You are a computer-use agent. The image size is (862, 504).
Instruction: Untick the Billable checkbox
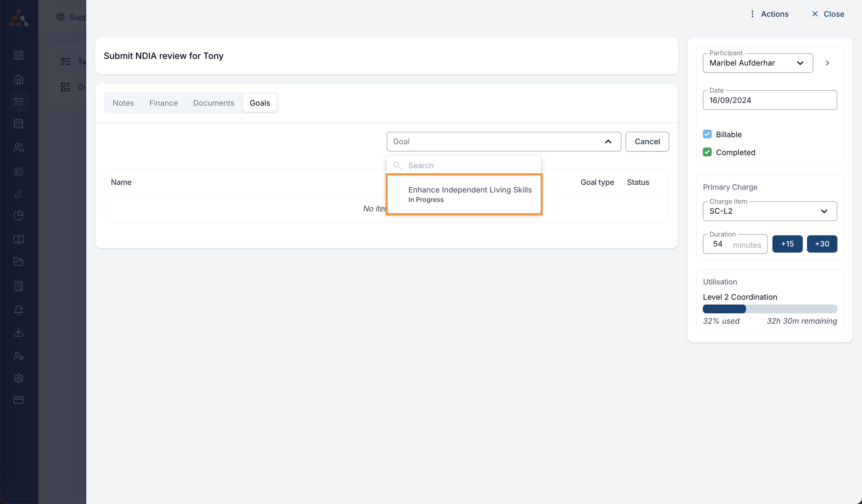707,135
